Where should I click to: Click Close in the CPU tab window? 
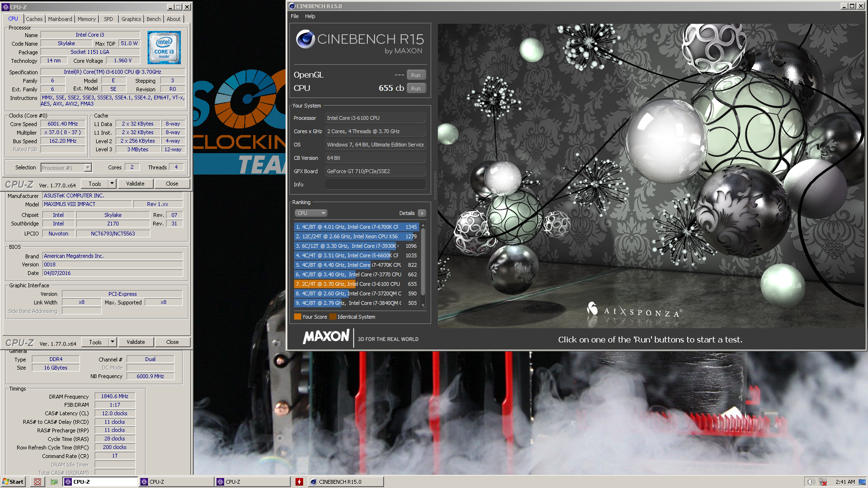click(172, 184)
